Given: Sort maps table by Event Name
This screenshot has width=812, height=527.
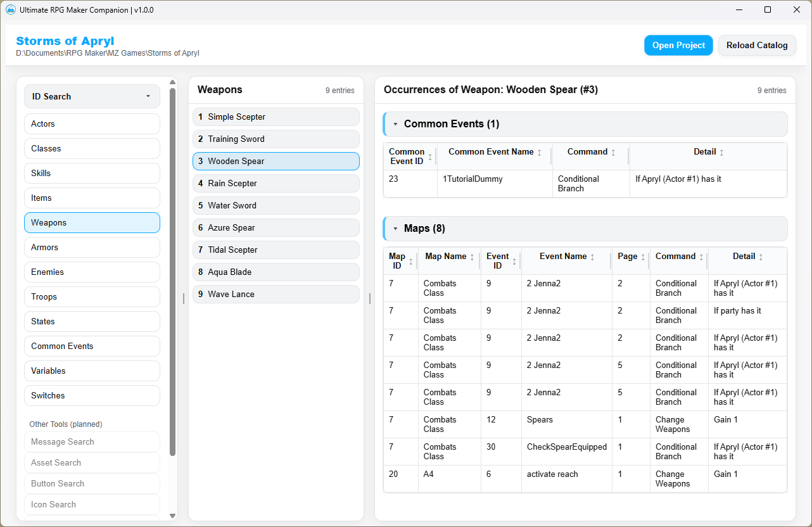Looking at the screenshot, I should (x=592, y=257).
